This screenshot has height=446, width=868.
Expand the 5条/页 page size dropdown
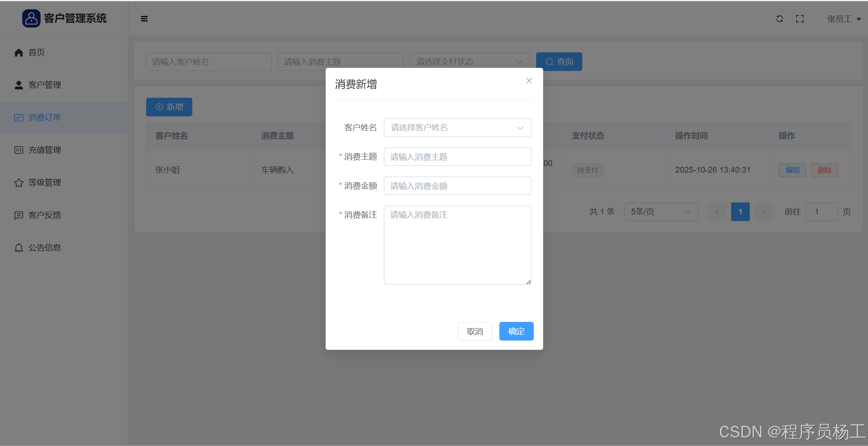pos(661,212)
